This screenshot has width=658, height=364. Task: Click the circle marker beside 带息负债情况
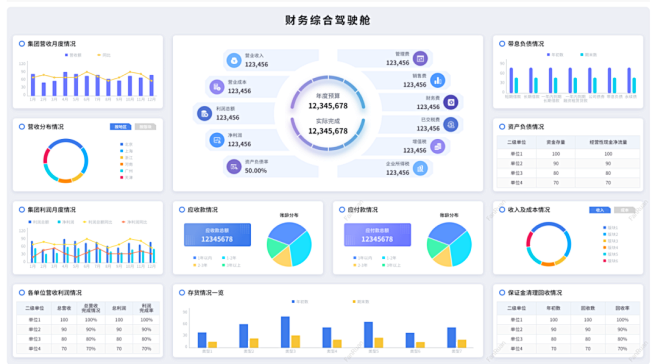502,44
